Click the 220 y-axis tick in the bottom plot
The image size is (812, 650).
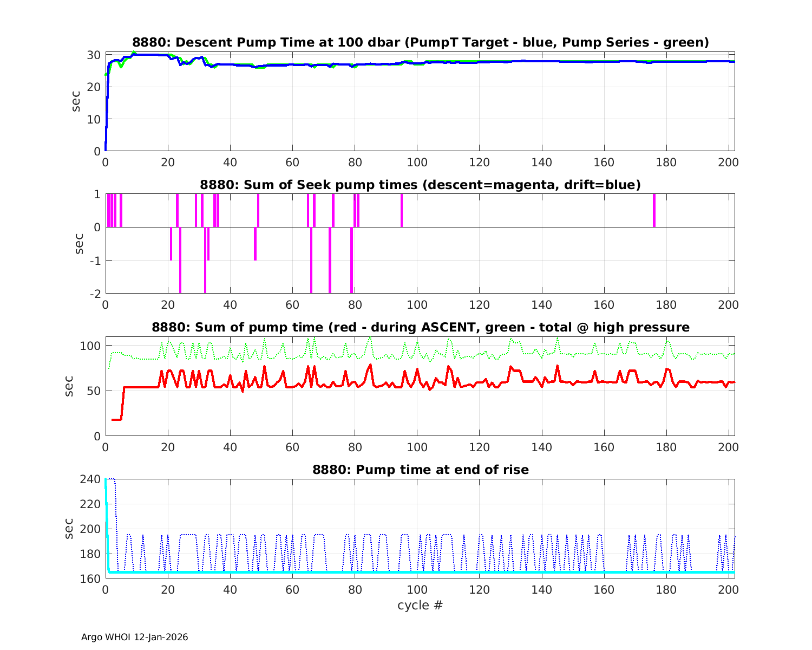(91, 504)
